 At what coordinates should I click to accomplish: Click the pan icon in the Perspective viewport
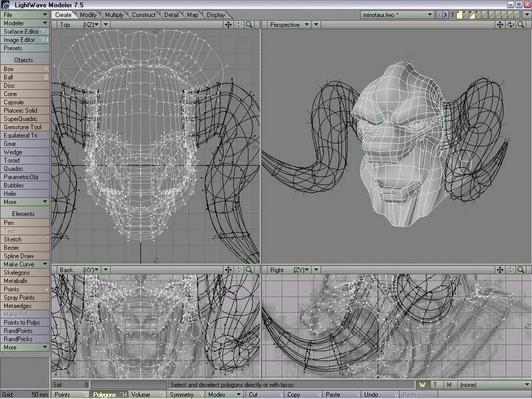coord(500,25)
